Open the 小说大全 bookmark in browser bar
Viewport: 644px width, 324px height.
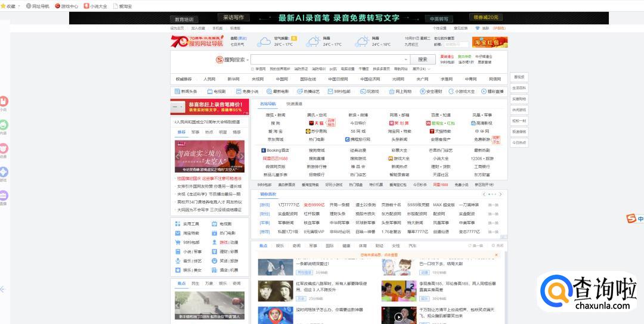click(x=95, y=6)
